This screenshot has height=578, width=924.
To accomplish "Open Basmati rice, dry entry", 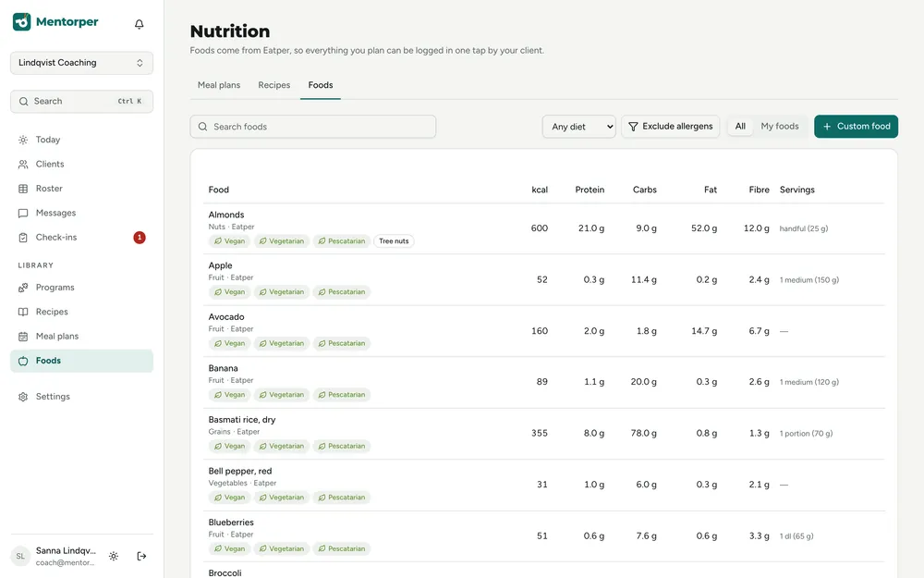I will 242,419.
